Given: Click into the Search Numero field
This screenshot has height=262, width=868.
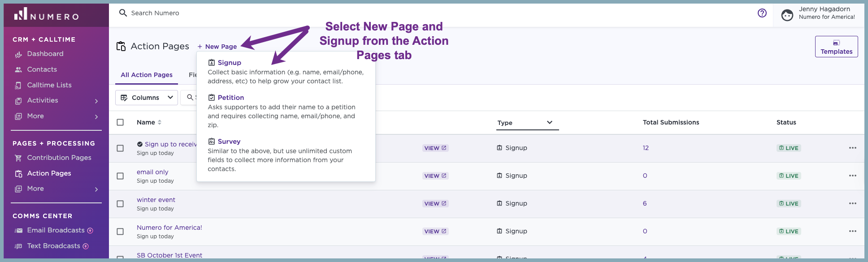Looking at the screenshot, I should [155, 13].
